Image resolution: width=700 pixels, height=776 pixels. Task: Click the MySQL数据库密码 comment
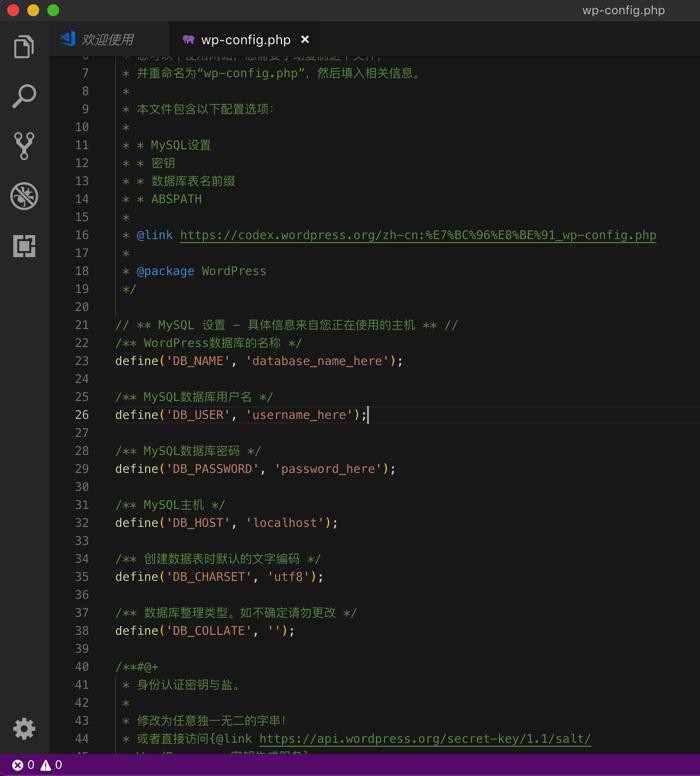pyautogui.click(x=188, y=451)
